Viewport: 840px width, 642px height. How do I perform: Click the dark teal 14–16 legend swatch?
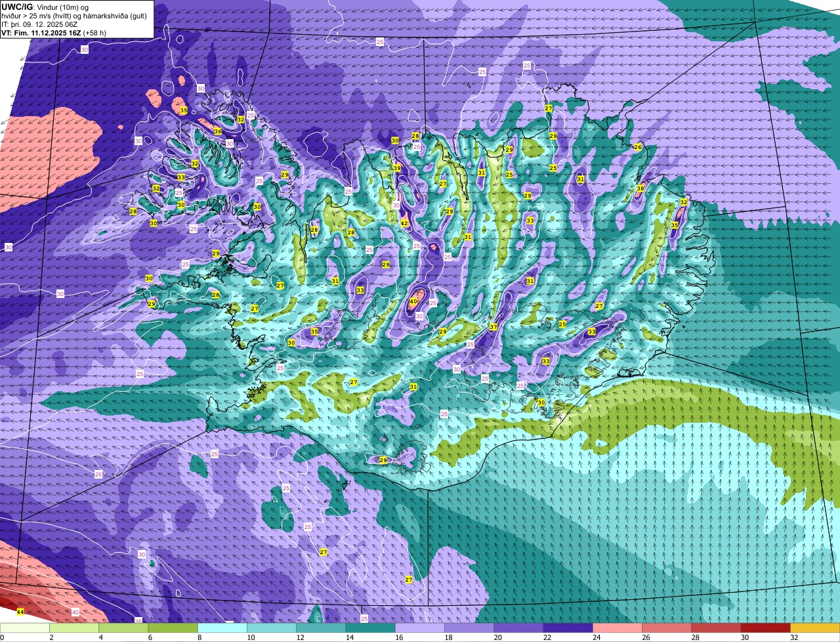click(370, 628)
